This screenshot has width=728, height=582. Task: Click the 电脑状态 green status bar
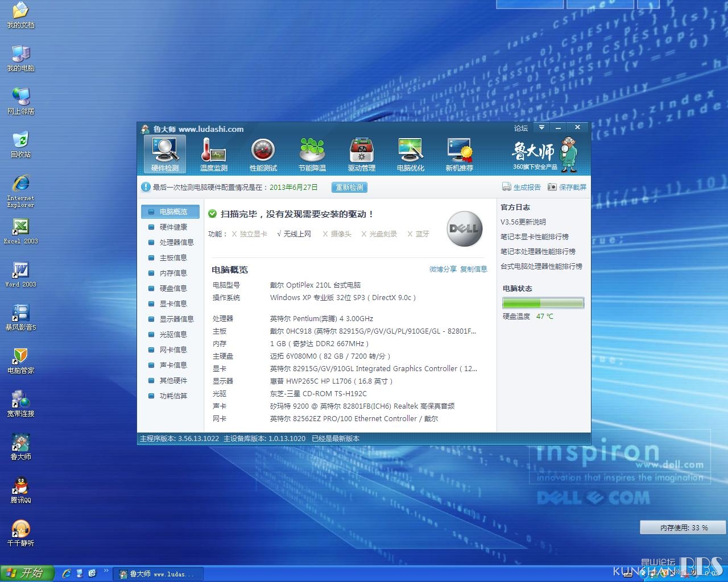coord(543,303)
